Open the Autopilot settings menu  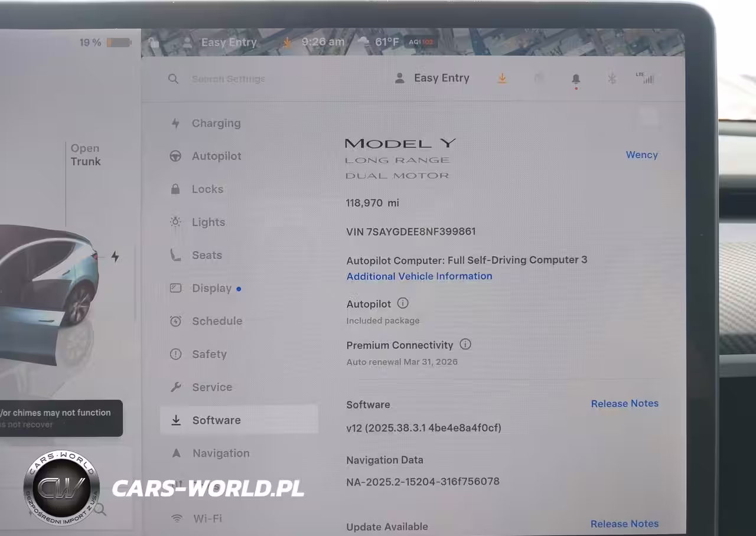216,156
